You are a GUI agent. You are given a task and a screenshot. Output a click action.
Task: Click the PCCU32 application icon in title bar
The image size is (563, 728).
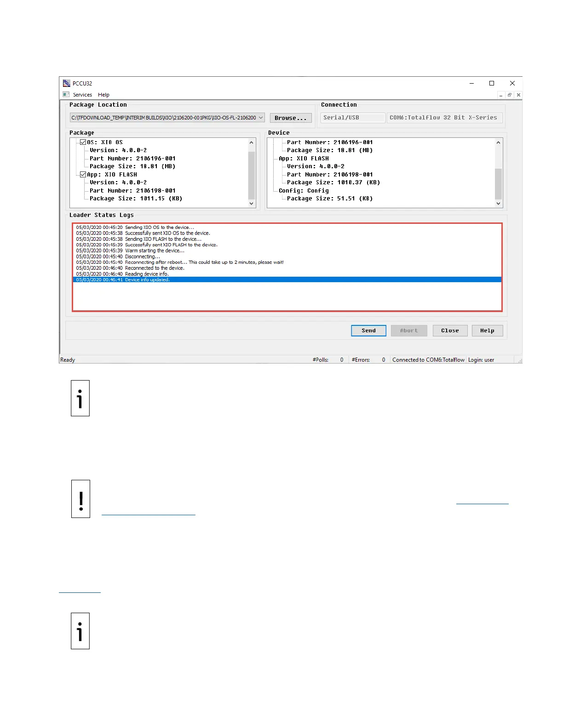[x=66, y=83]
